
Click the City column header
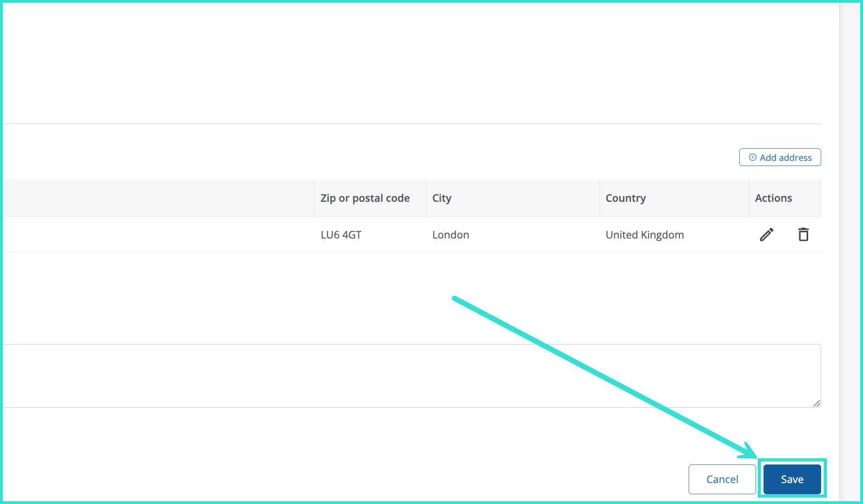(442, 198)
